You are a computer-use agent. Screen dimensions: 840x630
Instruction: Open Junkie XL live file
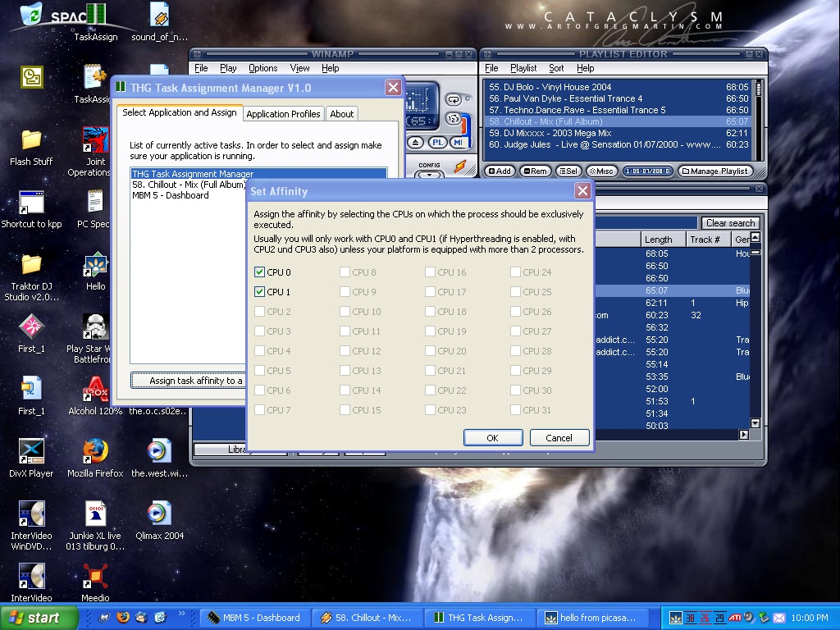pos(95,526)
